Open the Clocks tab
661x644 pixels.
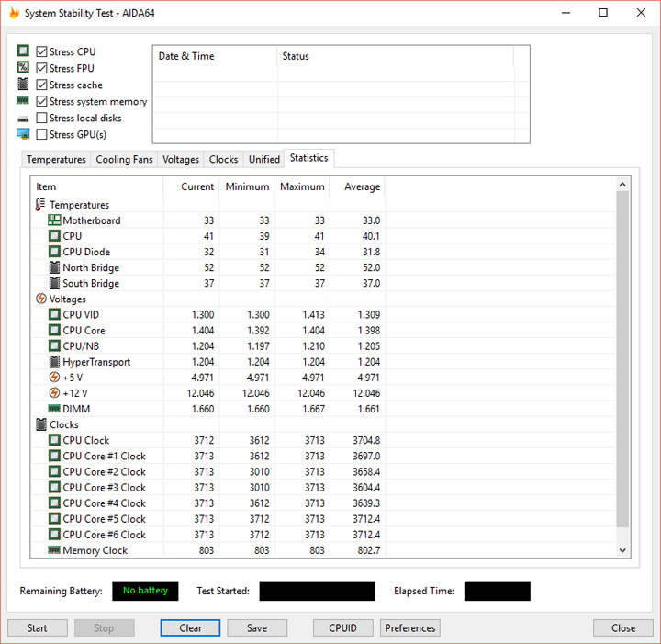coord(223,160)
